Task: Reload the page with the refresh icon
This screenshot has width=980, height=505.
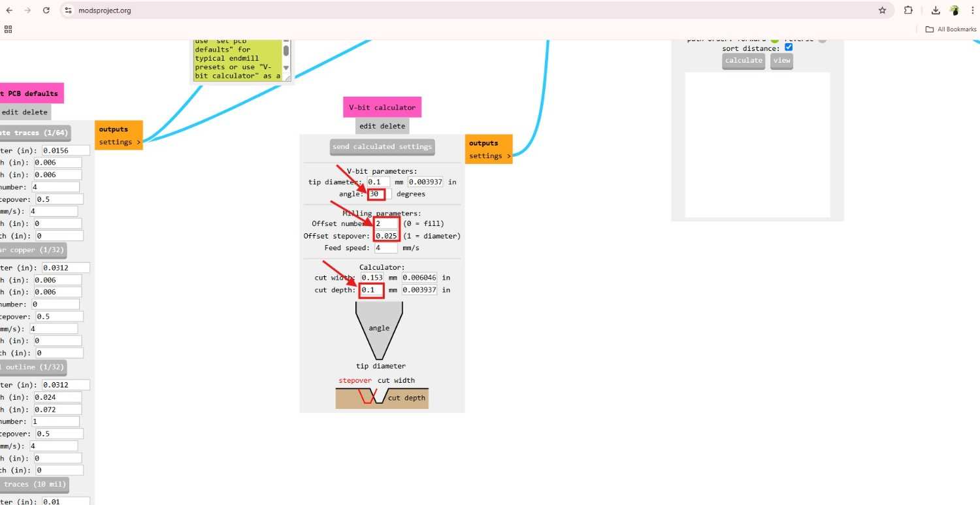Action: click(46, 10)
